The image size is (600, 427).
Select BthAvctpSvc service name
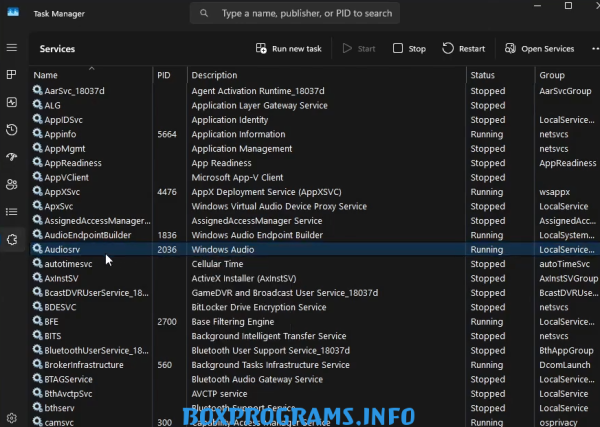click(x=68, y=394)
